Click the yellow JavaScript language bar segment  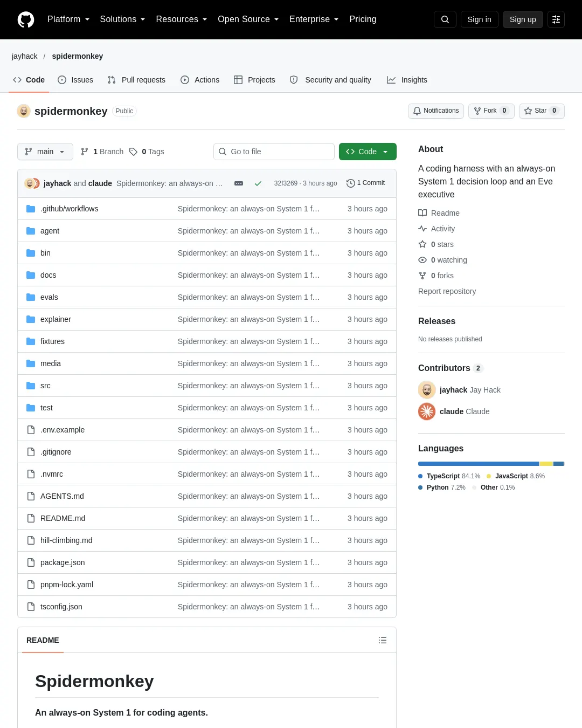[546, 464]
